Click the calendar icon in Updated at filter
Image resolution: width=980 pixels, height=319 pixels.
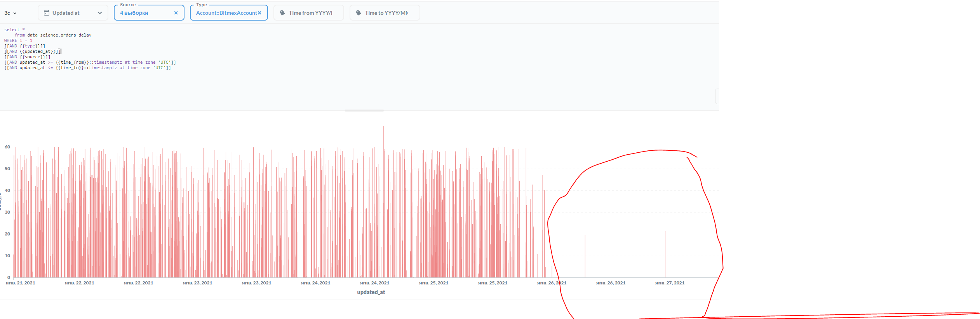pyautogui.click(x=47, y=13)
